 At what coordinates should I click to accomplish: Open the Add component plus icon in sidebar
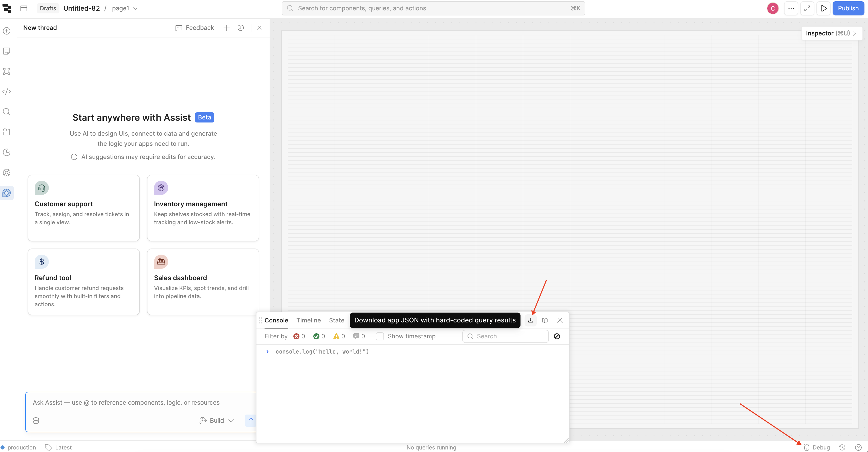[7, 31]
